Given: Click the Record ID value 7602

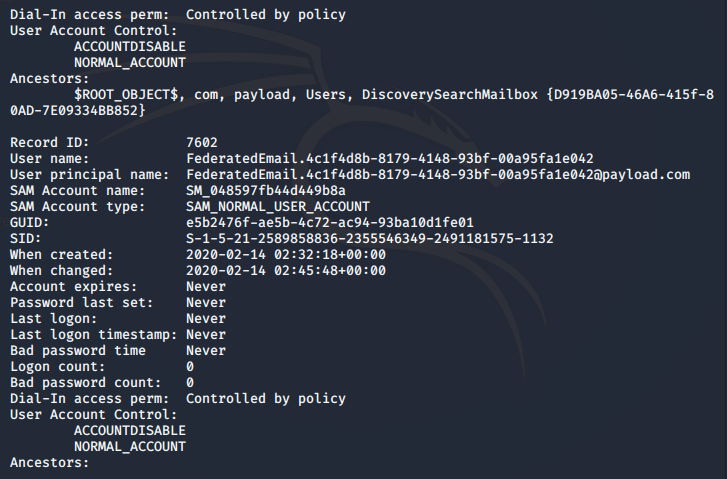Looking at the screenshot, I should [202, 143].
